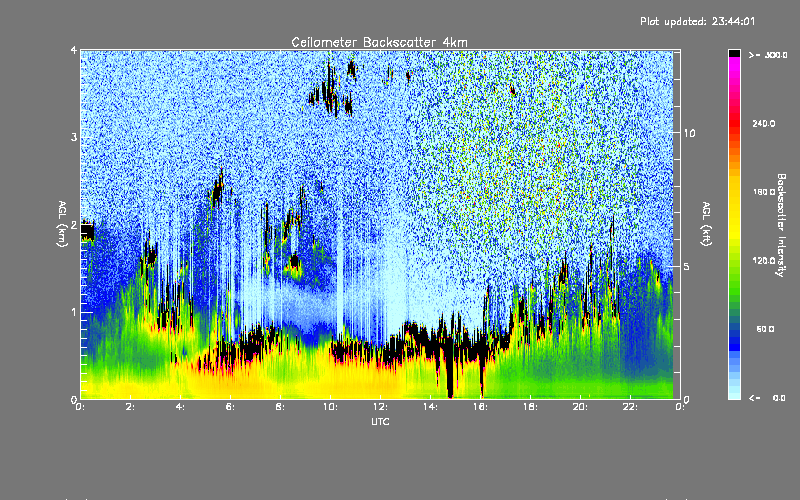This screenshot has width=800, height=500.
Task: Click the '12:' UTC time tick
Action: click(x=380, y=407)
